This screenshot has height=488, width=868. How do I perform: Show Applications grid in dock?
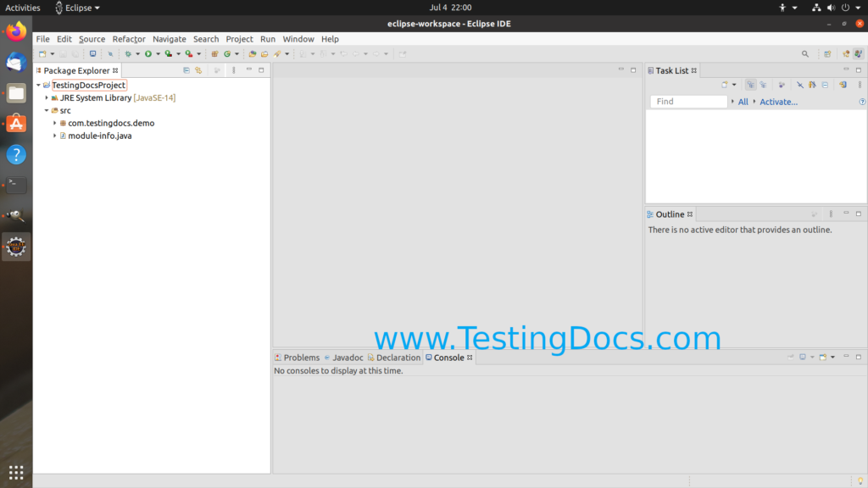(x=16, y=472)
